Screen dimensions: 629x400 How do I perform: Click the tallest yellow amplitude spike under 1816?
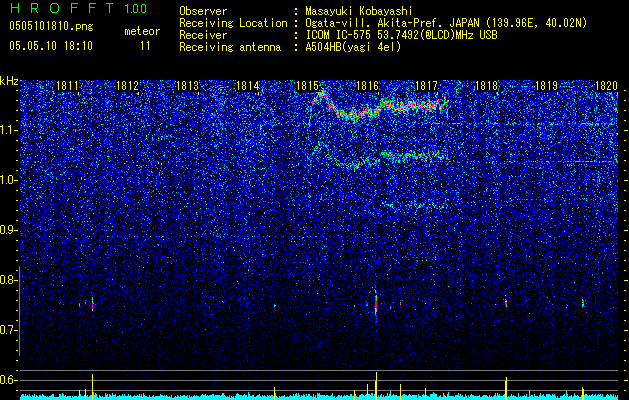tap(376, 386)
